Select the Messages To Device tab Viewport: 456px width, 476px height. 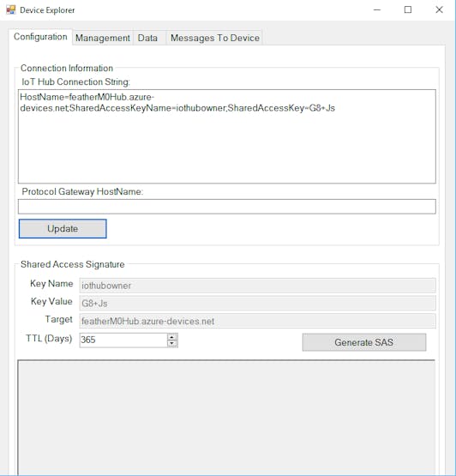point(214,38)
